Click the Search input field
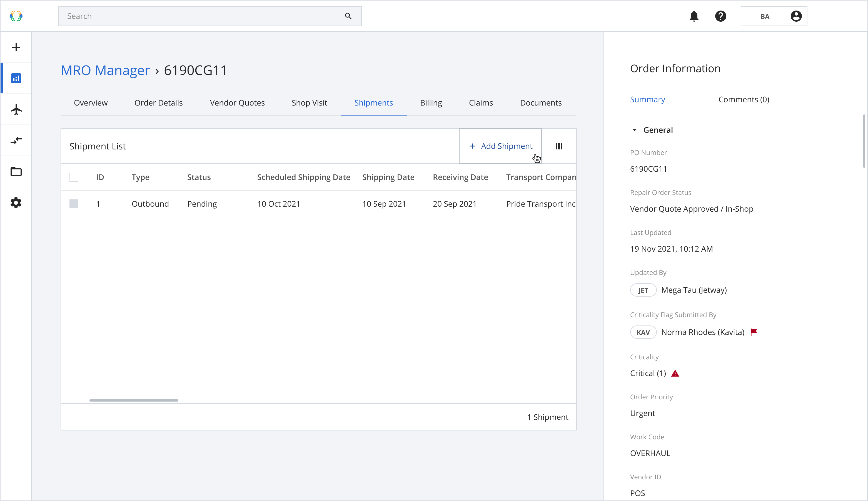The height and width of the screenshot is (501, 868). tap(209, 16)
